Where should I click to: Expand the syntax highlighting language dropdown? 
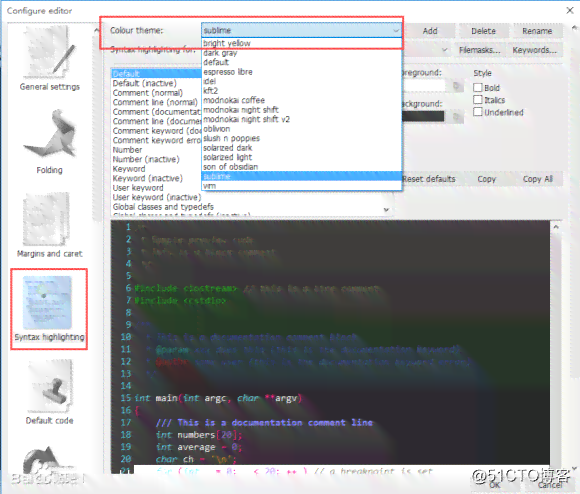tap(445, 50)
